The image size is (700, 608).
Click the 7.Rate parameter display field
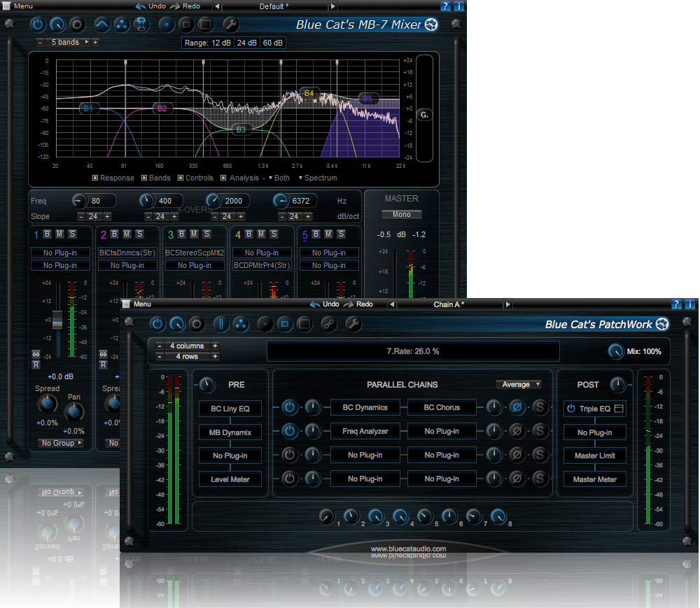[x=413, y=351]
